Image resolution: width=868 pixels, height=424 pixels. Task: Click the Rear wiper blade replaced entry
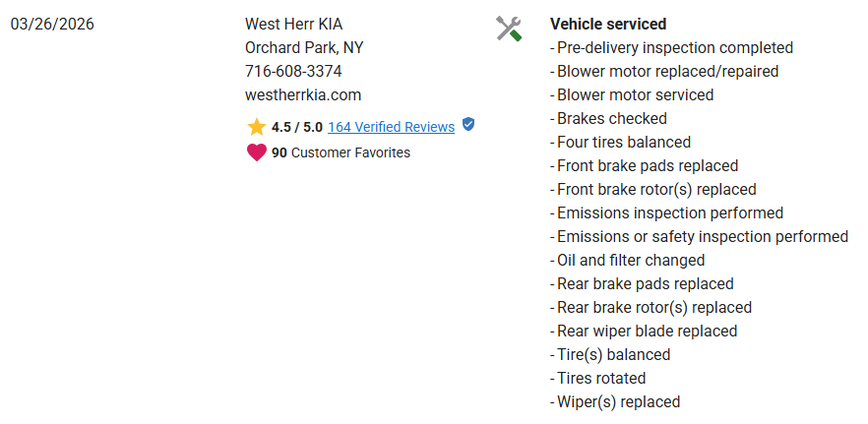647,332
